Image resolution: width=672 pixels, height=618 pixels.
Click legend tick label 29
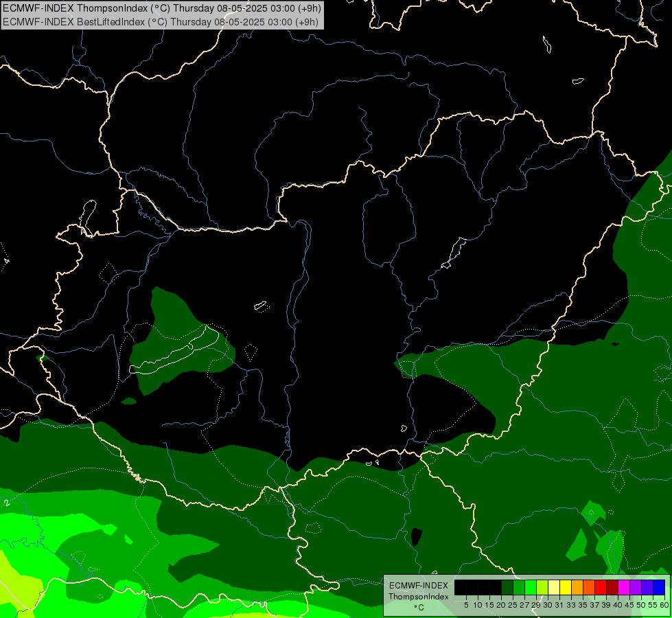536,605
